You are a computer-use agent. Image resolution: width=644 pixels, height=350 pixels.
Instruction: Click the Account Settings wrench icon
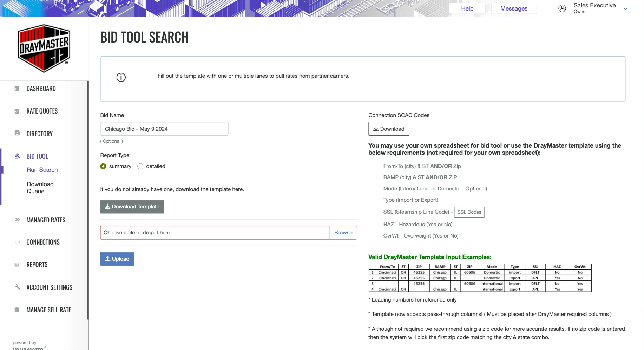coord(17,287)
